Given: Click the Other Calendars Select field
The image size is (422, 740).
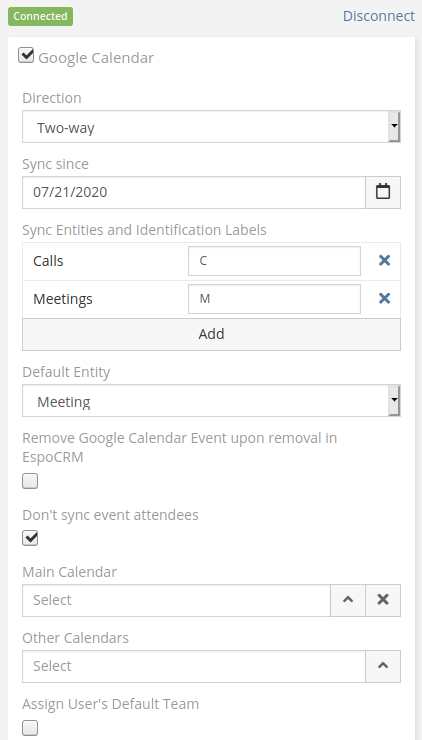Looking at the screenshot, I should 194,666.
